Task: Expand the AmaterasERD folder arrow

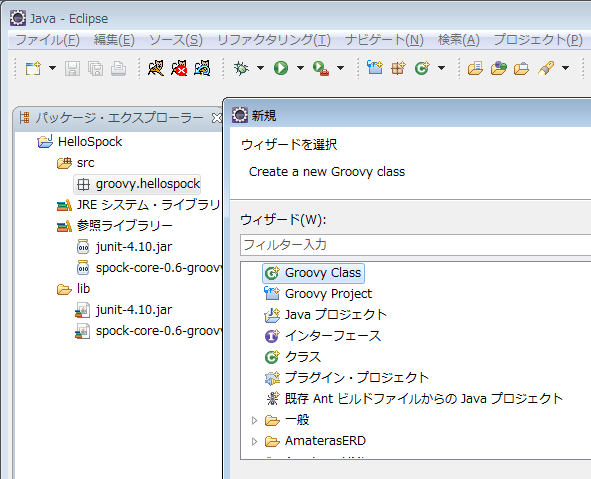Action: click(x=254, y=441)
